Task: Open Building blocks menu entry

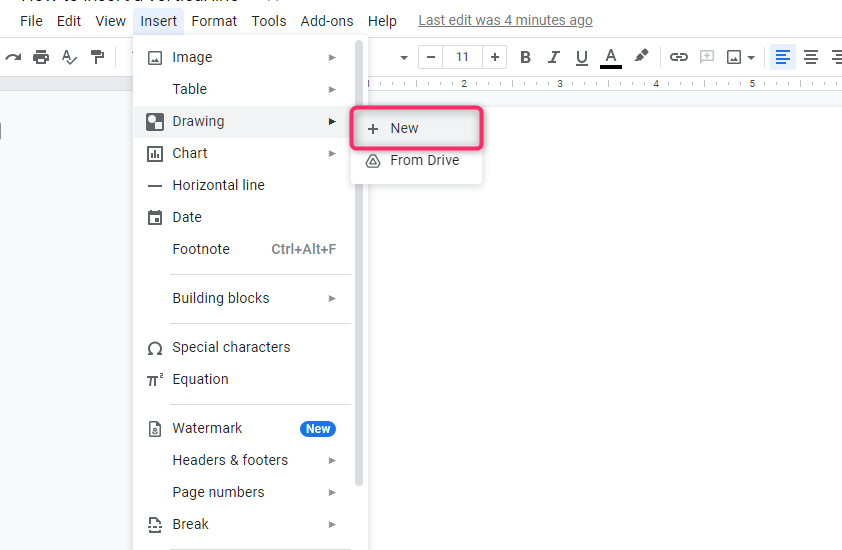Action: pos(243,298)
